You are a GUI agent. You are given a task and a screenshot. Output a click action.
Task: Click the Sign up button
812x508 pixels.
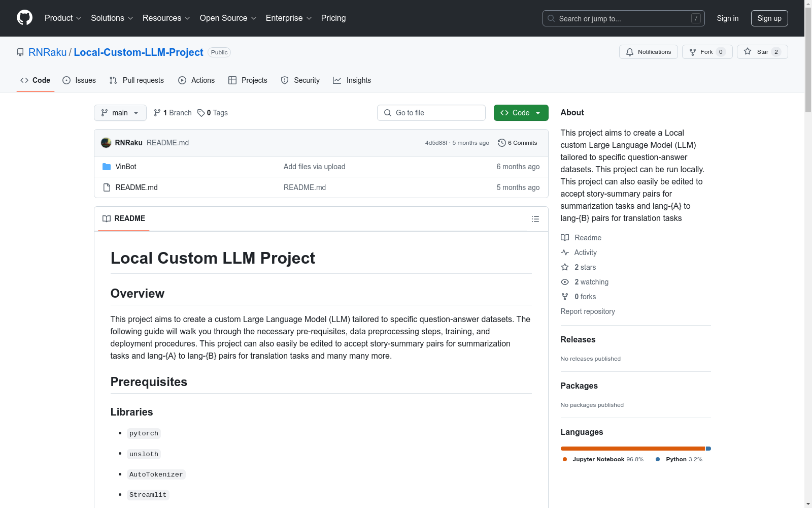pyautogui.click(x=769, y=18)
